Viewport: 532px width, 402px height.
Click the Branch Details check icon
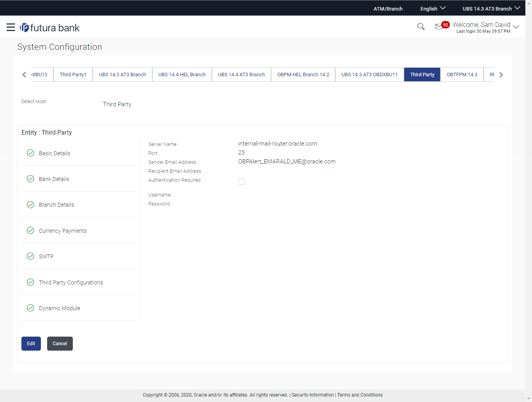[x=30, y=204]
